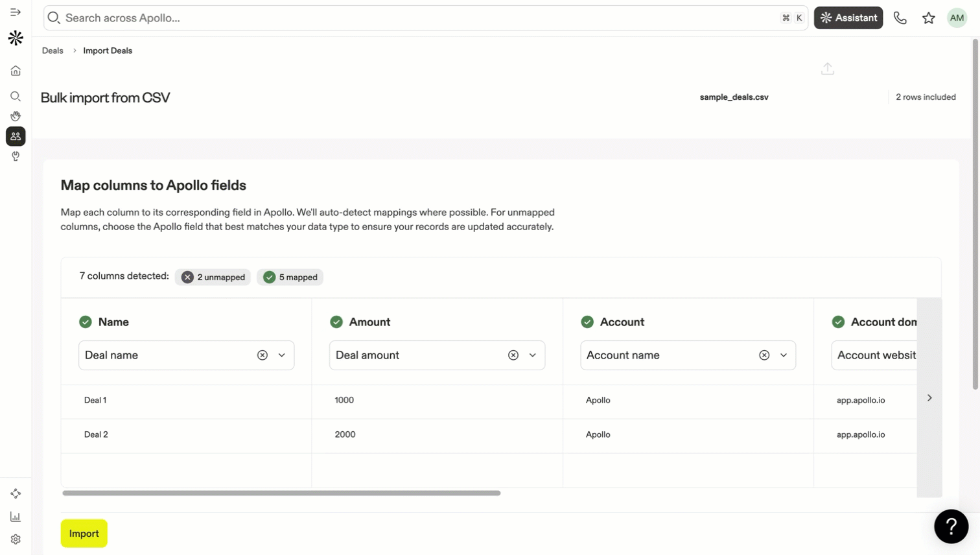
Task: Clear the Deal amount mapping
Action: tap(513, 355)
